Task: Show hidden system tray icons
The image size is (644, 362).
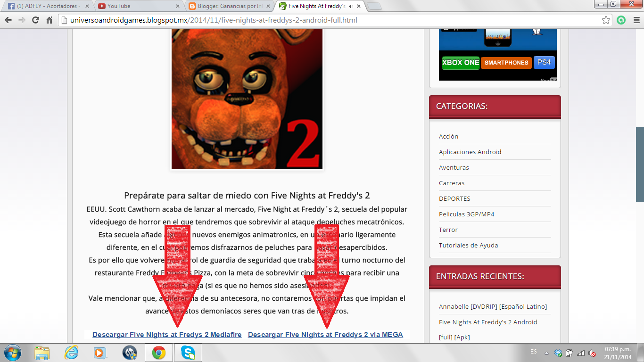Action: click(x=546, y=353)
